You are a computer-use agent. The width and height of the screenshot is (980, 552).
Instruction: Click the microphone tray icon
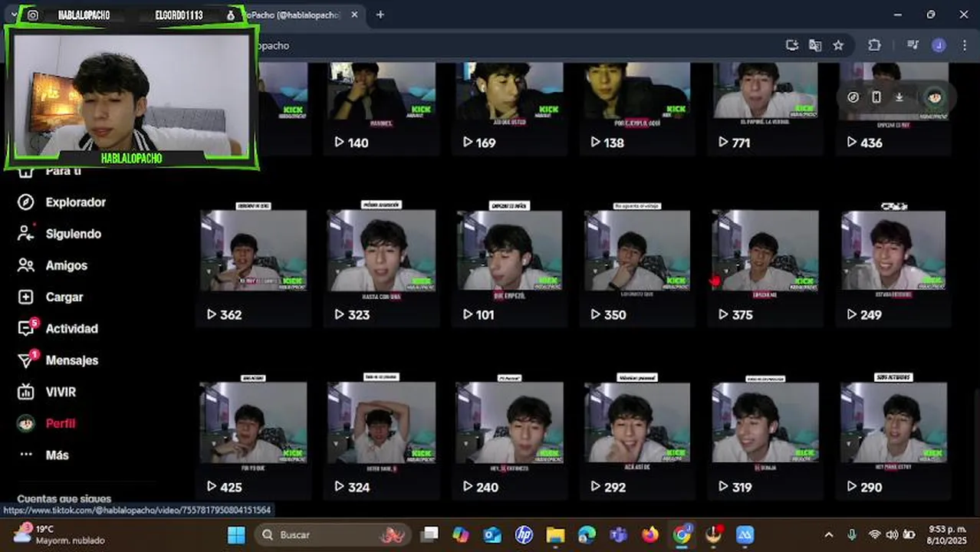[x=851, y=534]
